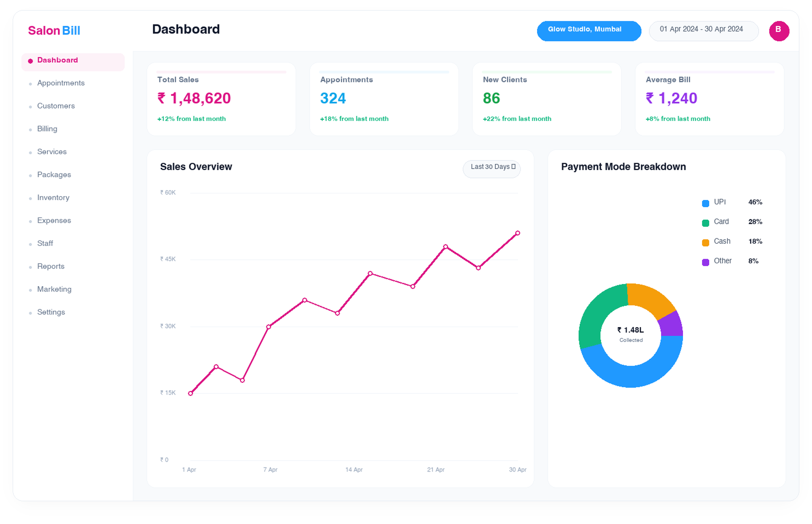Click the purple Other donut segment
The image size is (812, 524).
(672, 325)
